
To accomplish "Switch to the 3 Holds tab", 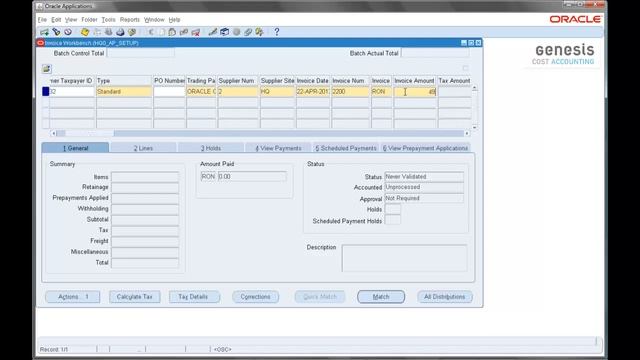I will click(211, 148).
